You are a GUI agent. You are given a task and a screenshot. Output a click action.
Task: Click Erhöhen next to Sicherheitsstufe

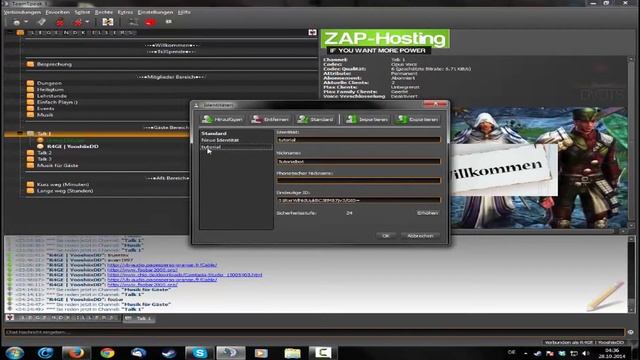[427, 213]
